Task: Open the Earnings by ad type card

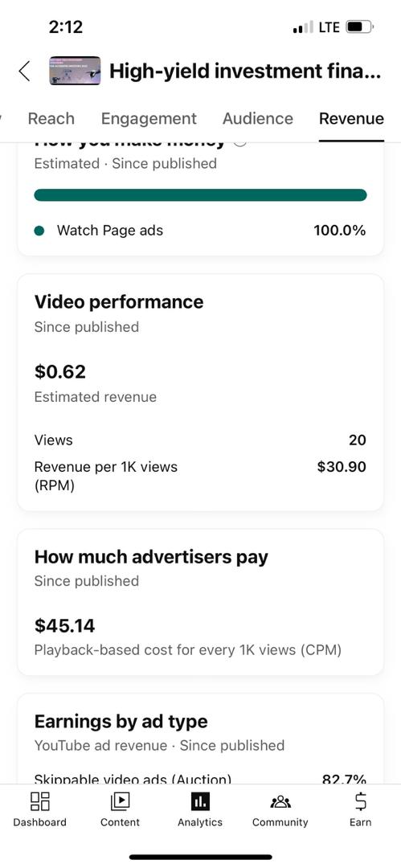Action: tap(201, 739)
